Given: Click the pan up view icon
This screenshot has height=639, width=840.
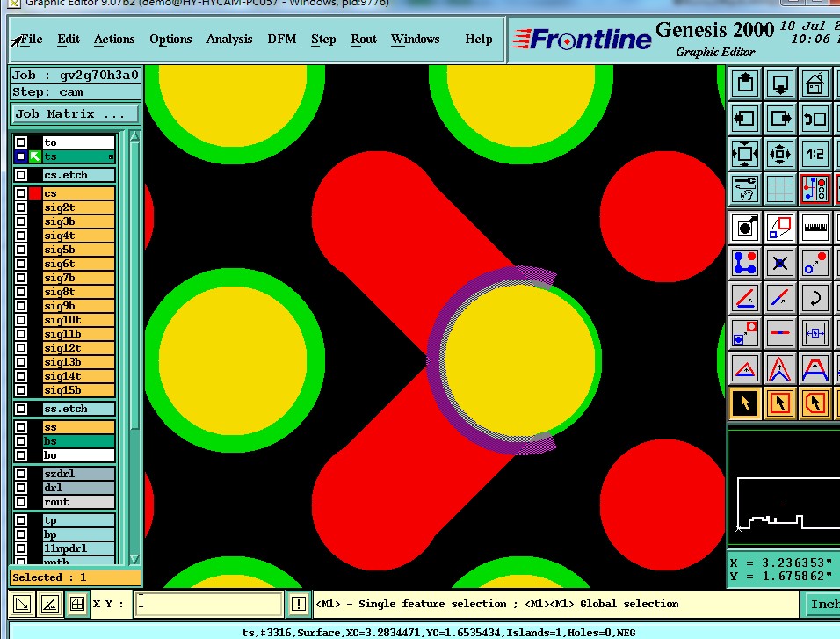Looking at the screenshot, I should (745, 84).
